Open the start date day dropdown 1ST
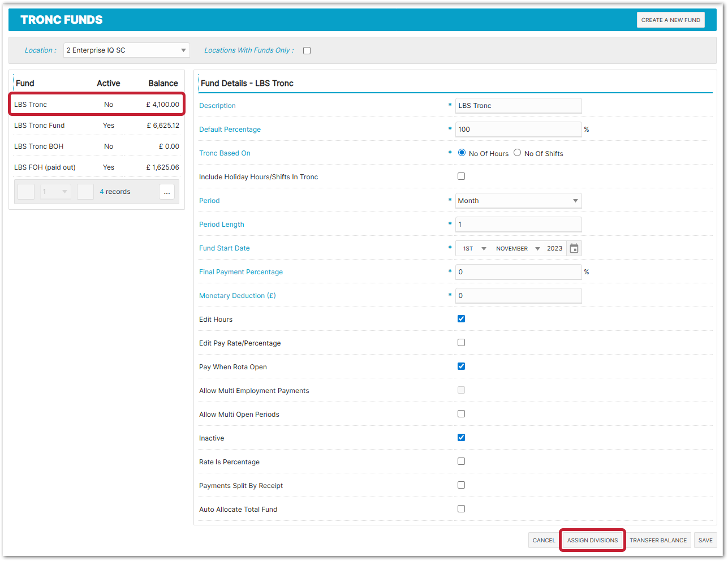Viewport: 728px width, 561px height. (474, 249)
